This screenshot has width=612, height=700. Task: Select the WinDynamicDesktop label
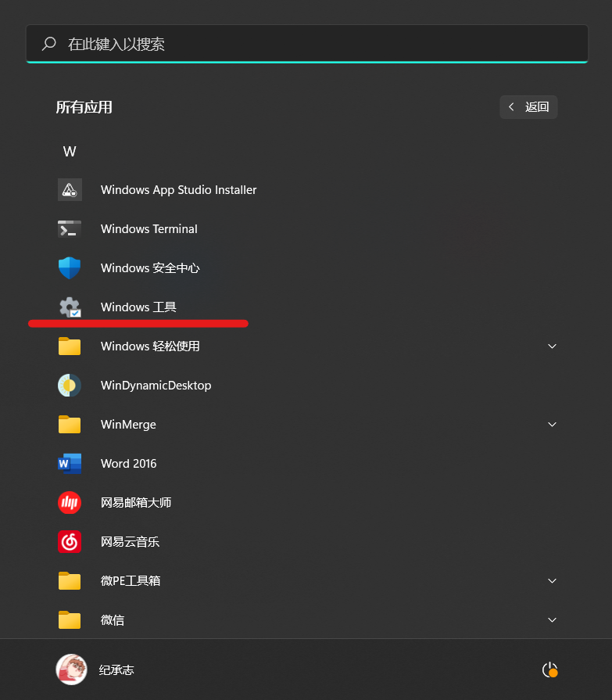pos(156,386)
